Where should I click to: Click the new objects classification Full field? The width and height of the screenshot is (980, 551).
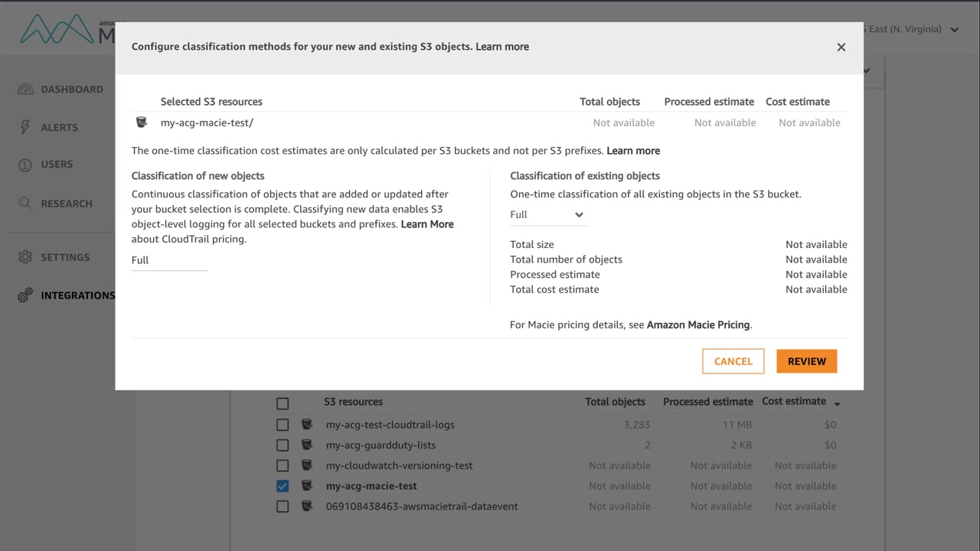click(169, 260)
